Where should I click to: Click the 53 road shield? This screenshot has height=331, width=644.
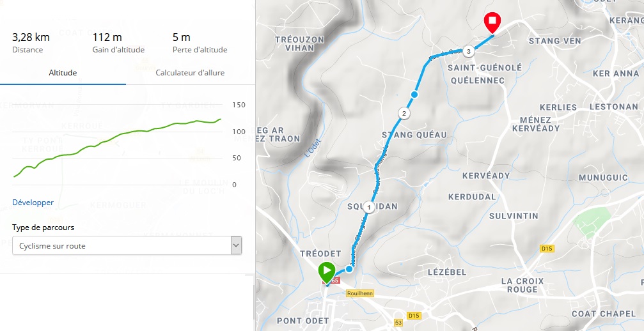click(x=398, y=323)
